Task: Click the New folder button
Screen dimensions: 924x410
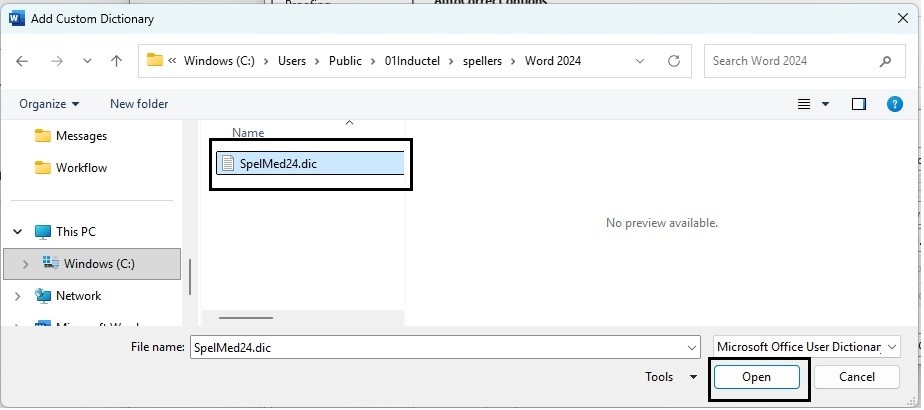Action: [x=139, y=104]
